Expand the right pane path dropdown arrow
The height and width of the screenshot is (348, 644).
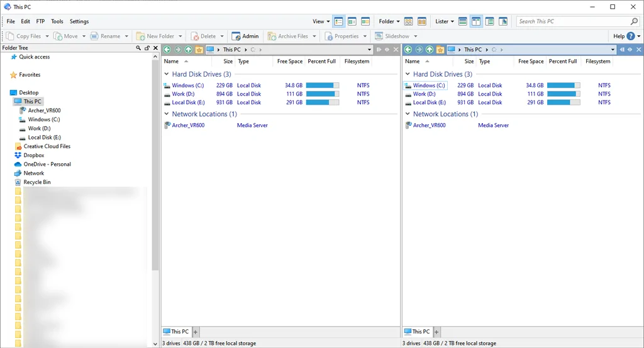(x=613, y=50)
